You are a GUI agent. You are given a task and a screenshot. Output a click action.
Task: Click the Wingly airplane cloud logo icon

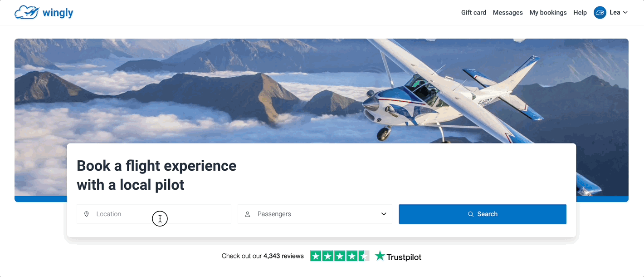(x=26, y=13)
